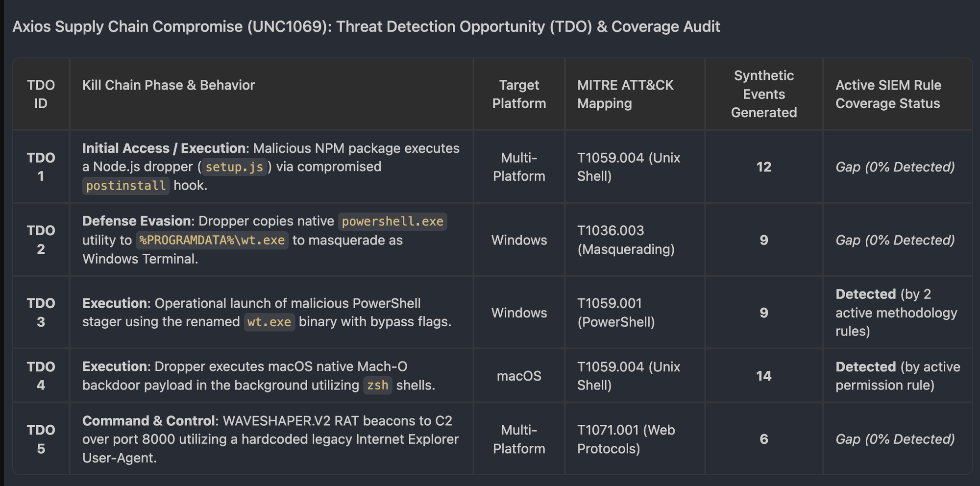980x486 pixels.
Task: Select the value 9 in TDO 3 row
Action: point(764,313)
